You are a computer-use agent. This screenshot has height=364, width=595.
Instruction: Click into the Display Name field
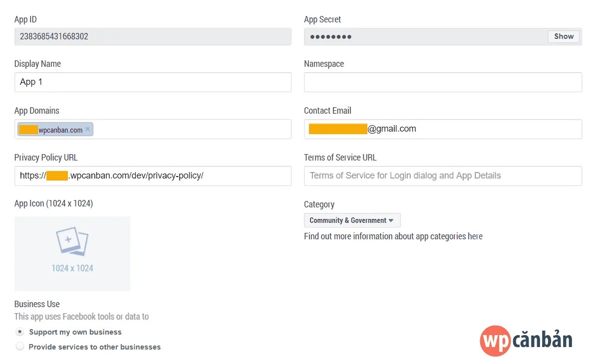coord(153,82)
